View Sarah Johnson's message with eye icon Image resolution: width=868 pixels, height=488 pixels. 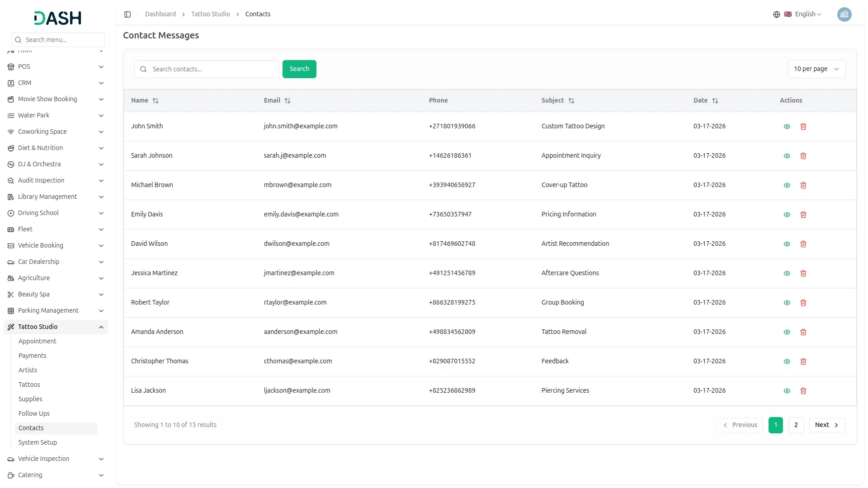pos(787,156)
